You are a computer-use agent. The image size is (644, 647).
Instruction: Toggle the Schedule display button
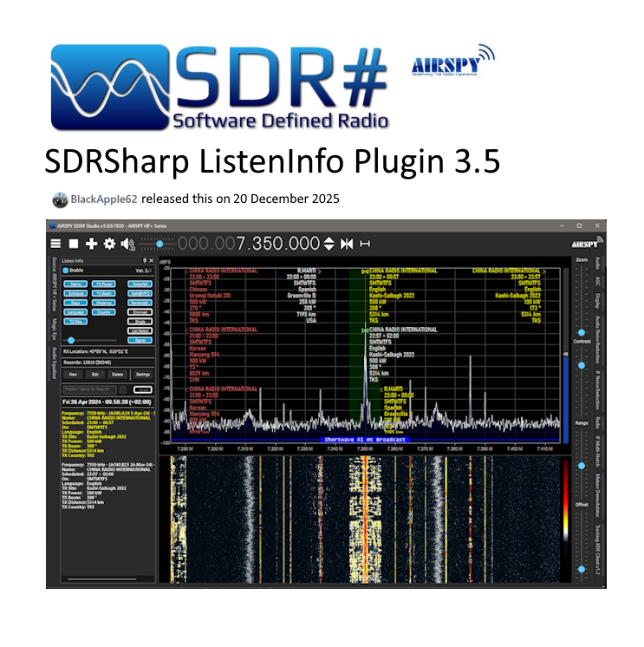pos(75,293)
